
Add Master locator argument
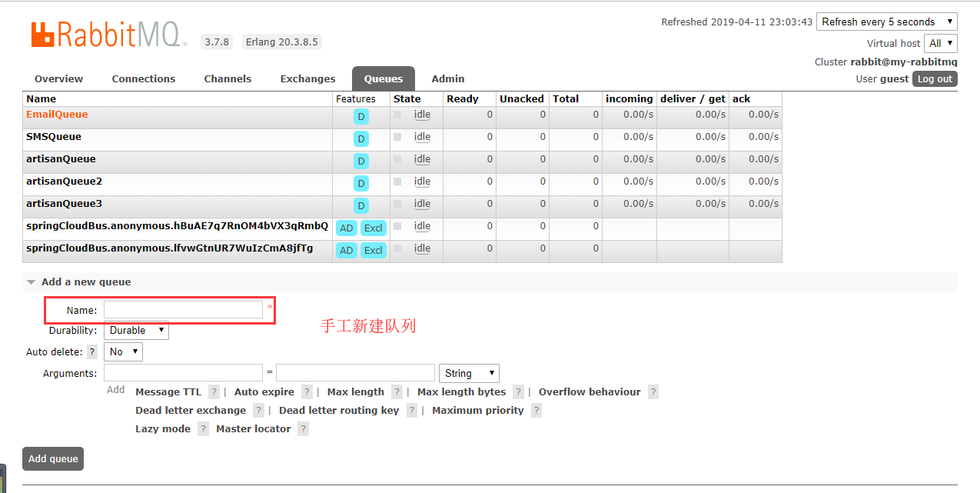pos(254,429)
